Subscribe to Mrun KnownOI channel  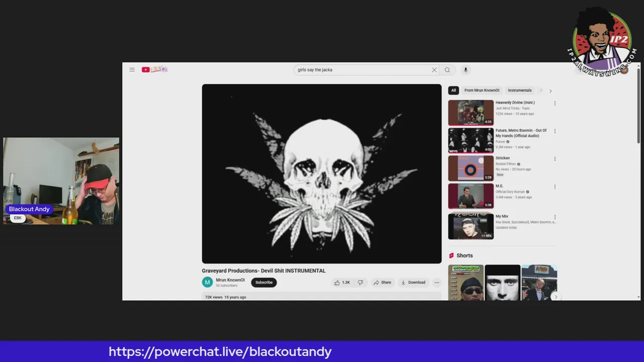point(264,283)
